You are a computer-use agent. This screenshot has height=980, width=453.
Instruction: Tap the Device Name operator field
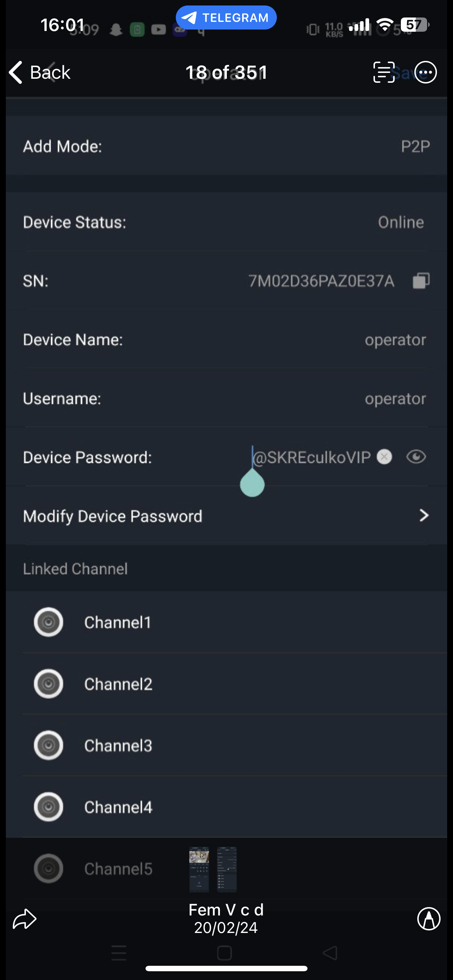tap(395, 340)
